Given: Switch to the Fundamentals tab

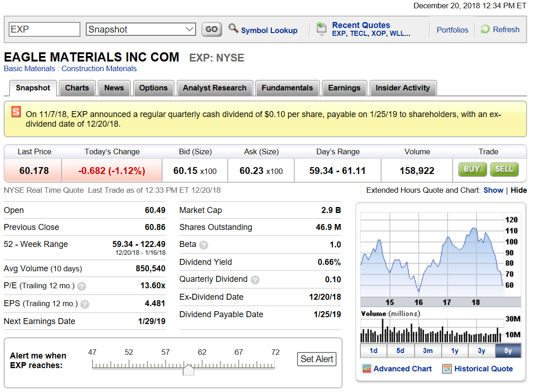Looking at the screenshot, I should [x=287, y=88].
